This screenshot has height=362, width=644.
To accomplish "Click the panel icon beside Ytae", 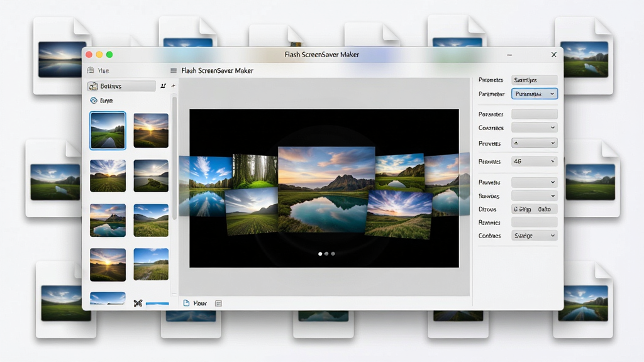I will click(x=91, y=70).
